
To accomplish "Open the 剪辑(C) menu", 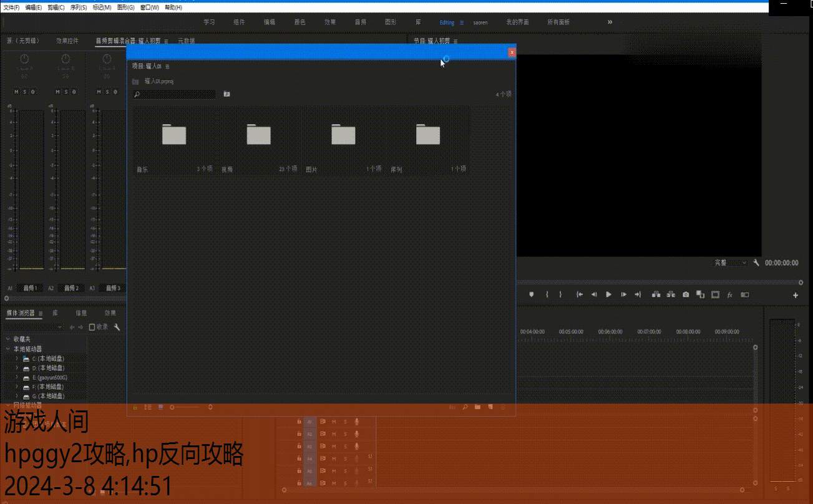I will [56, 7].
